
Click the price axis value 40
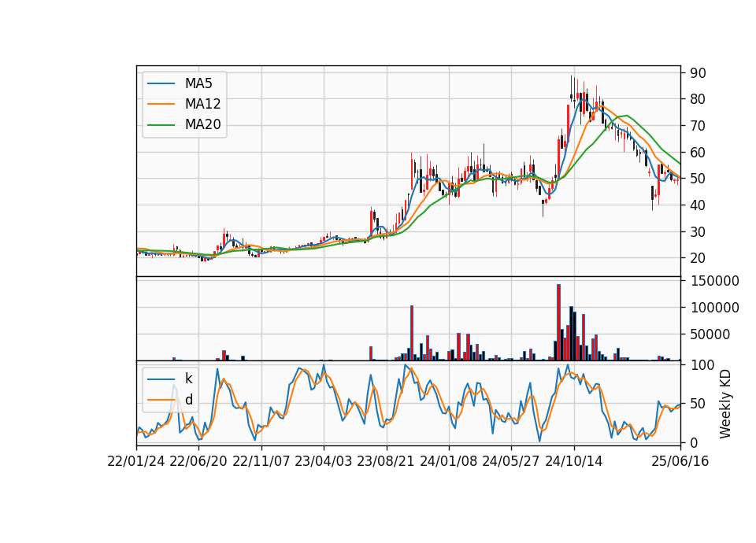(x=699, y=205)
